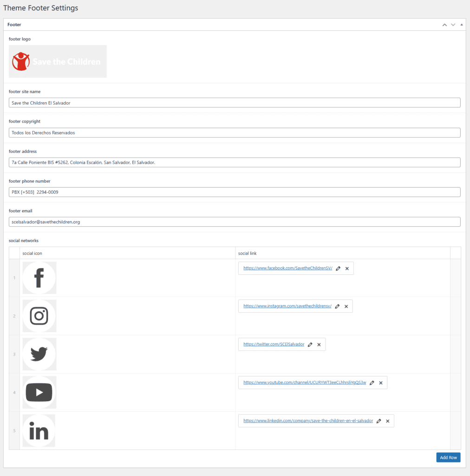Remove the Instagram social link
Viewport: 470px width, 476px height.
point(346,306)
